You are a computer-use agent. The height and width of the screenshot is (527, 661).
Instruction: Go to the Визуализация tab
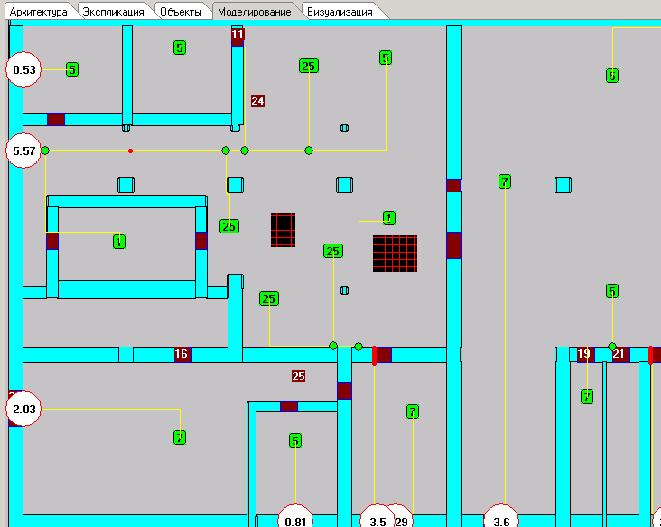[340, 12]
